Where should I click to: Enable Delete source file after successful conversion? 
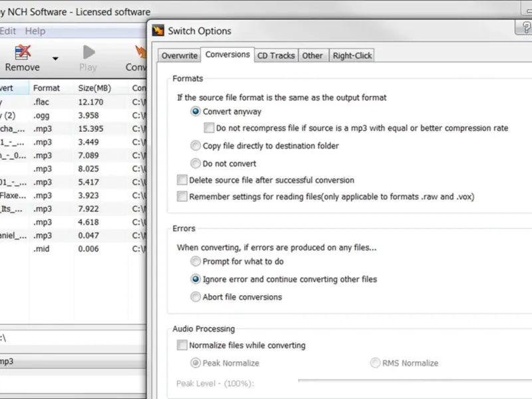[x=182, y=180]
